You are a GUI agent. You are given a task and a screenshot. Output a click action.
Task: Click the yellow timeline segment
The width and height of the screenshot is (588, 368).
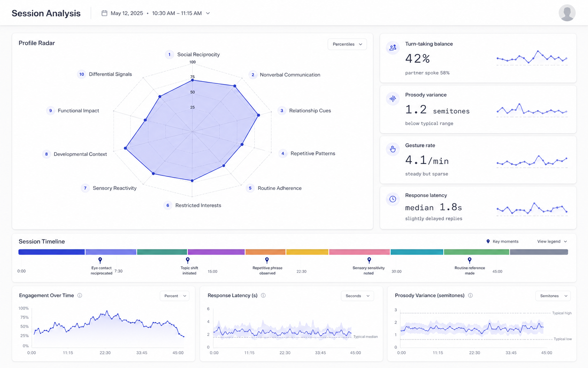click(x=307, y=252)
